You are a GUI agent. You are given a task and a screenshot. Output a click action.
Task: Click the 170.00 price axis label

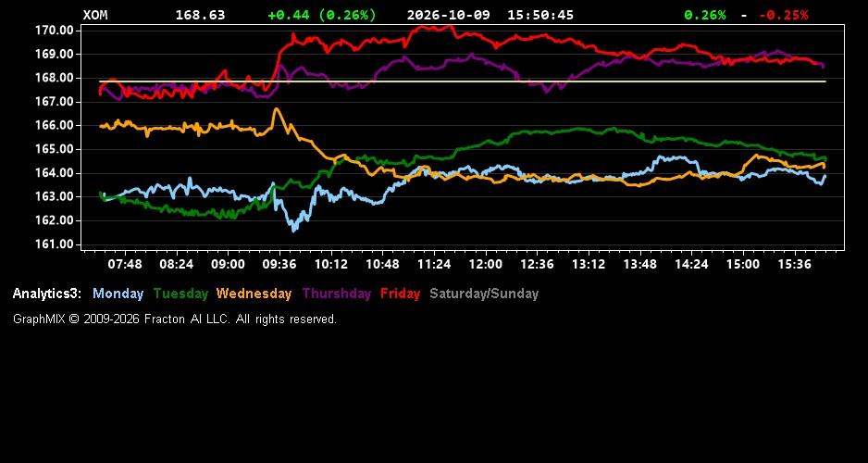click(55, 30)
